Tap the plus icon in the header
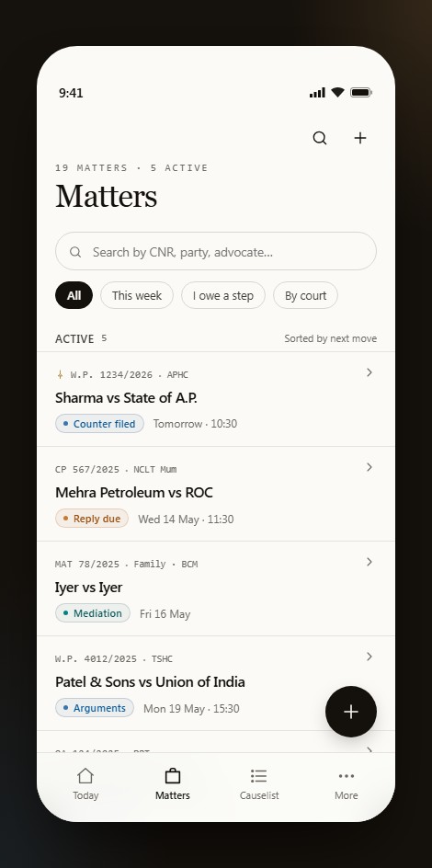This screenshot has width=432, height=868. (360, 138)
